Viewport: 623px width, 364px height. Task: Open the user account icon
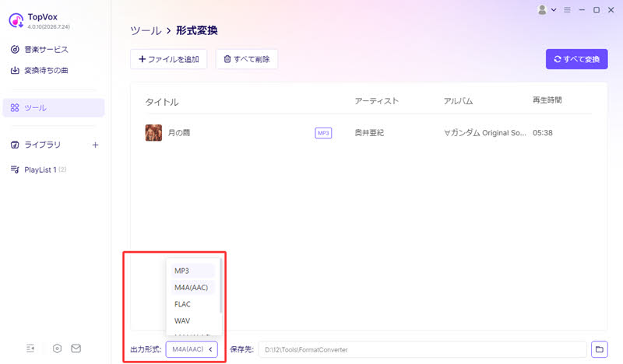tap(542, 10)
